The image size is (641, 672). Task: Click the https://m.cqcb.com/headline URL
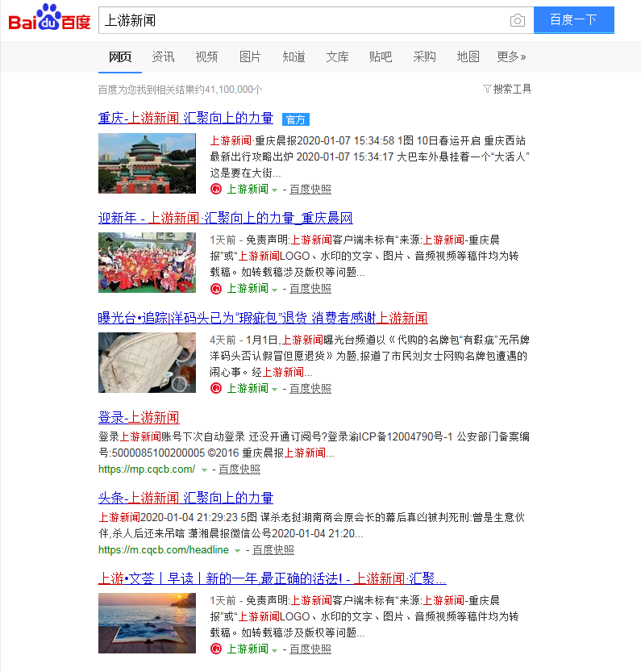(163, 550)
